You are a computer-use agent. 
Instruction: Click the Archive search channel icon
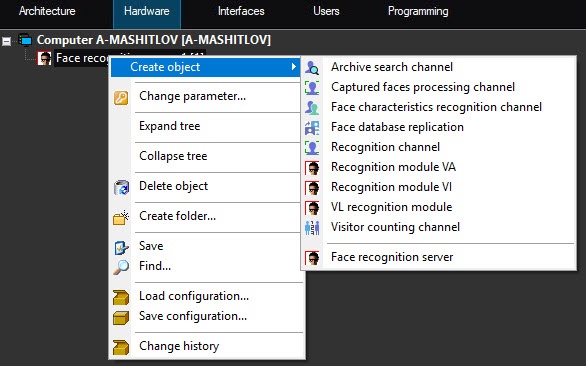[x=312, y=67]
